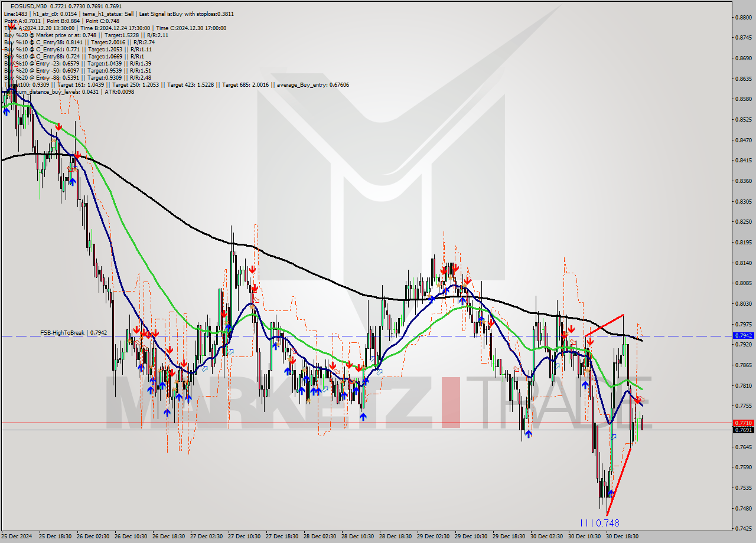This screenshot has width=756, height=543.
Task: Click the 0.8360 price axis label
Action: coord(744,181)
